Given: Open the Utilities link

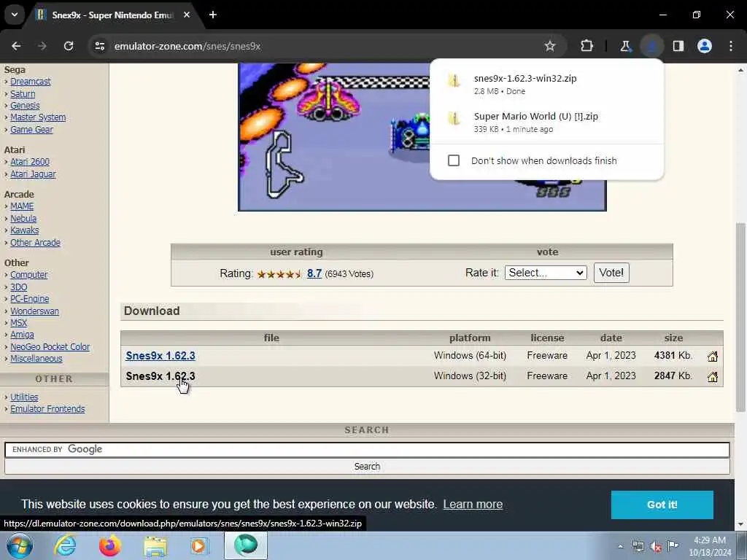Looking at the screenshot, I should (x=24, y=397).
